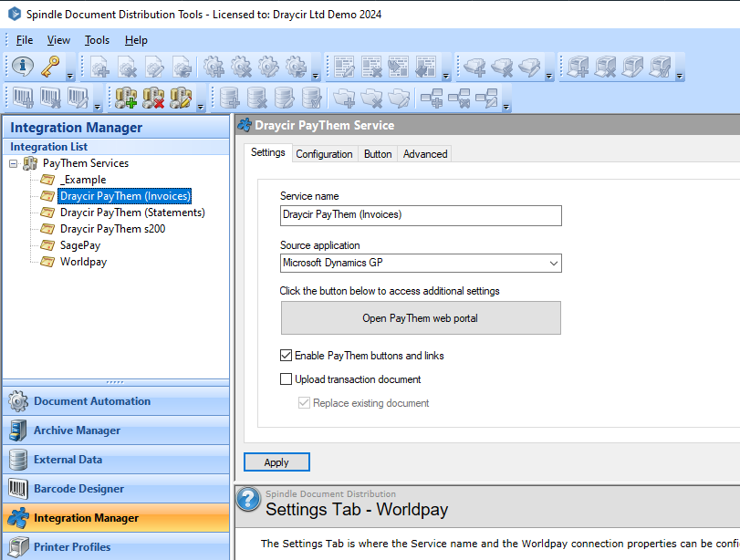Click the delete document automation icon
The image size is (740, 560).
[127, 67]
